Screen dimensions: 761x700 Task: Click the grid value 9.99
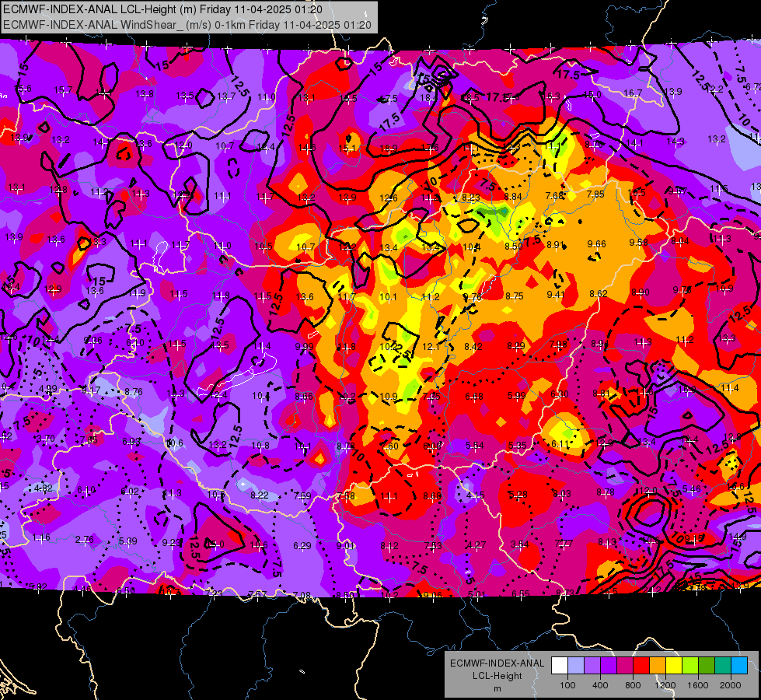pos(304,346)
